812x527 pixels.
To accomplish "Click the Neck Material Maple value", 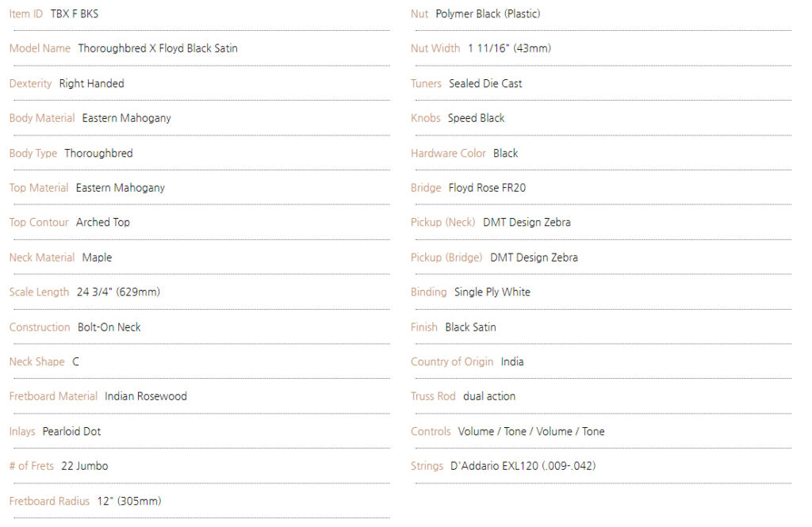I will [x=97, y=258].
